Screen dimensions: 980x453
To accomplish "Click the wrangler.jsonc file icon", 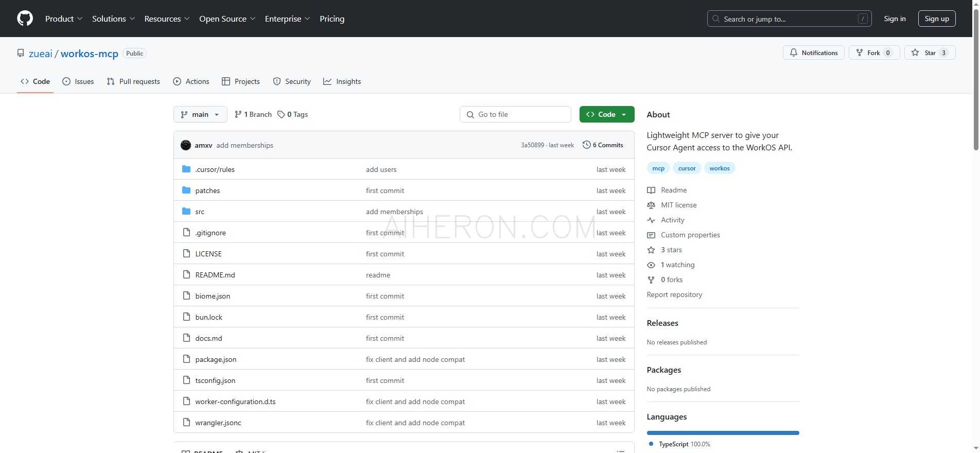I will pos(186,422).
